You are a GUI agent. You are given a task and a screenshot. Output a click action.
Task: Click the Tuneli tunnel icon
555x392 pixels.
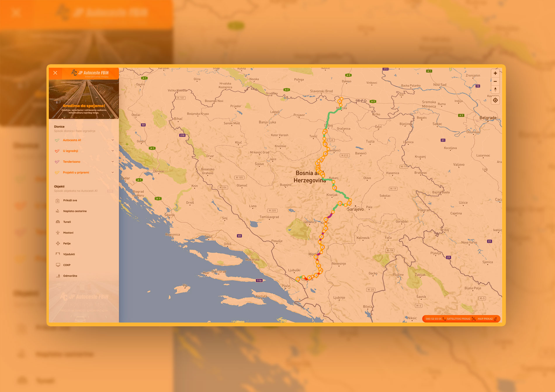(58, 222)
